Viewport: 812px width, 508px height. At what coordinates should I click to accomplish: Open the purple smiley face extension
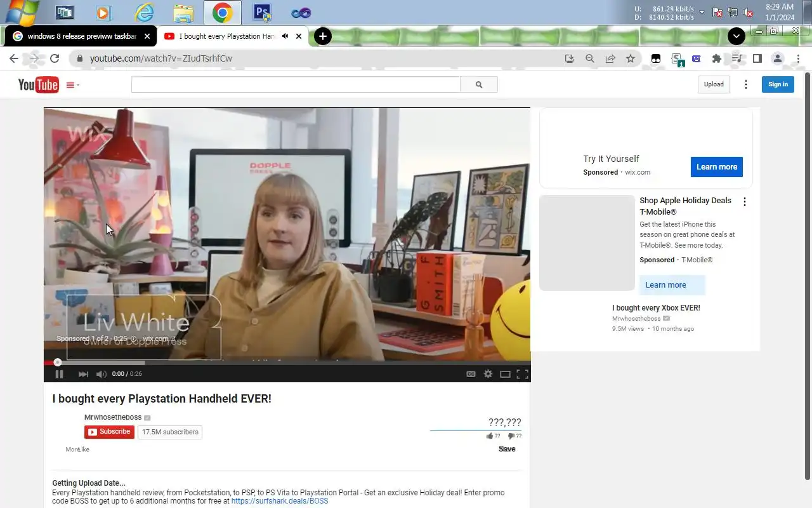[697, 58]
